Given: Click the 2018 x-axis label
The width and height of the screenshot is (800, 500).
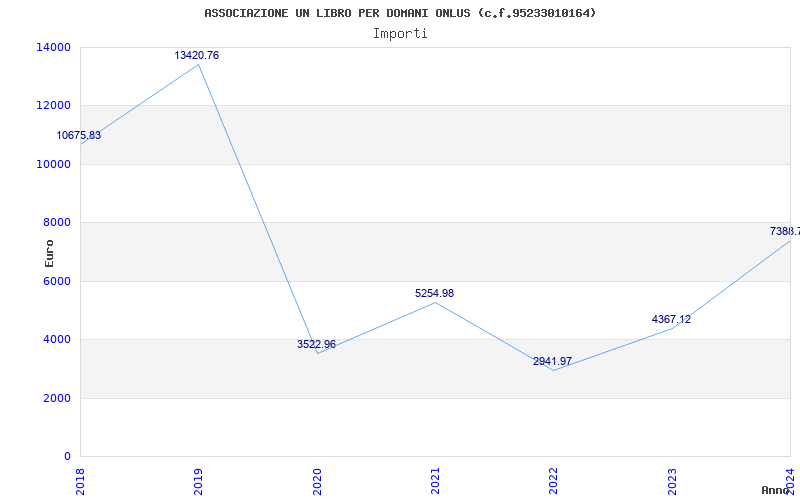Looking at the screenshot, I should pyautogui.click(x=80, y=481).
